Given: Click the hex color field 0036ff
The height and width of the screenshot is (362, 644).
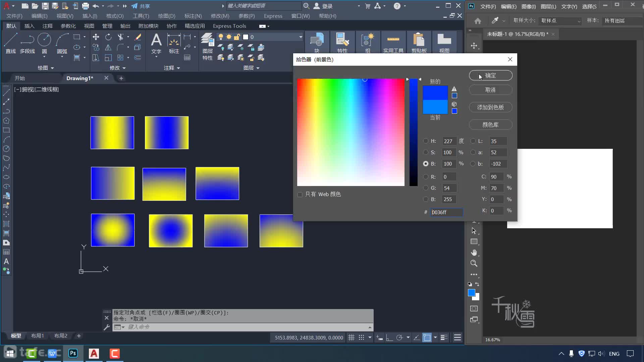Looking at the screenshot, I should point(446,212).
